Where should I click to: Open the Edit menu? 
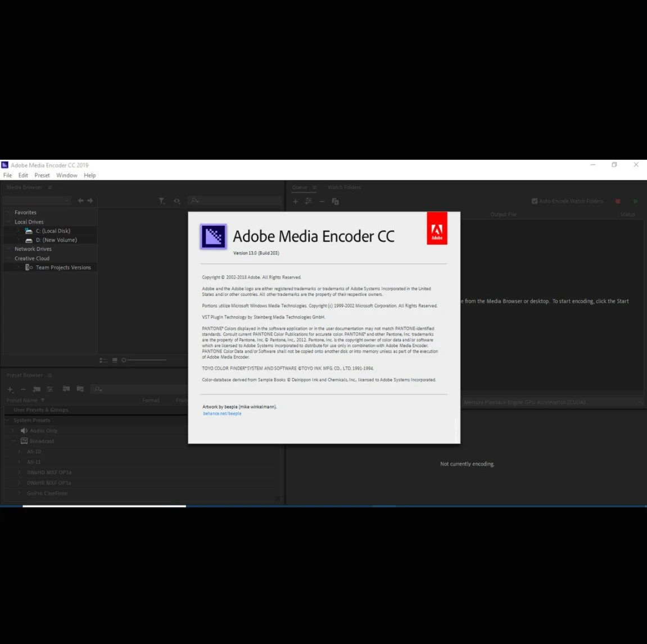(23, 175)
